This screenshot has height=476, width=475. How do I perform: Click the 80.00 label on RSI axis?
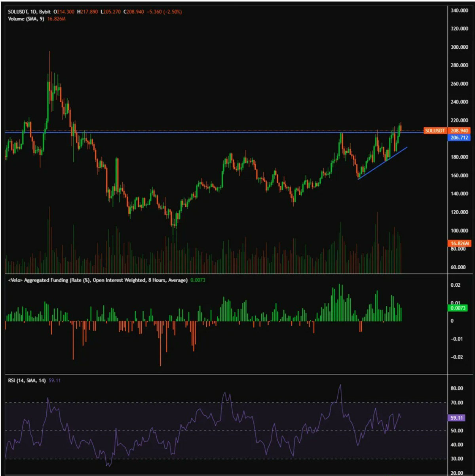(x=457, y=388)
